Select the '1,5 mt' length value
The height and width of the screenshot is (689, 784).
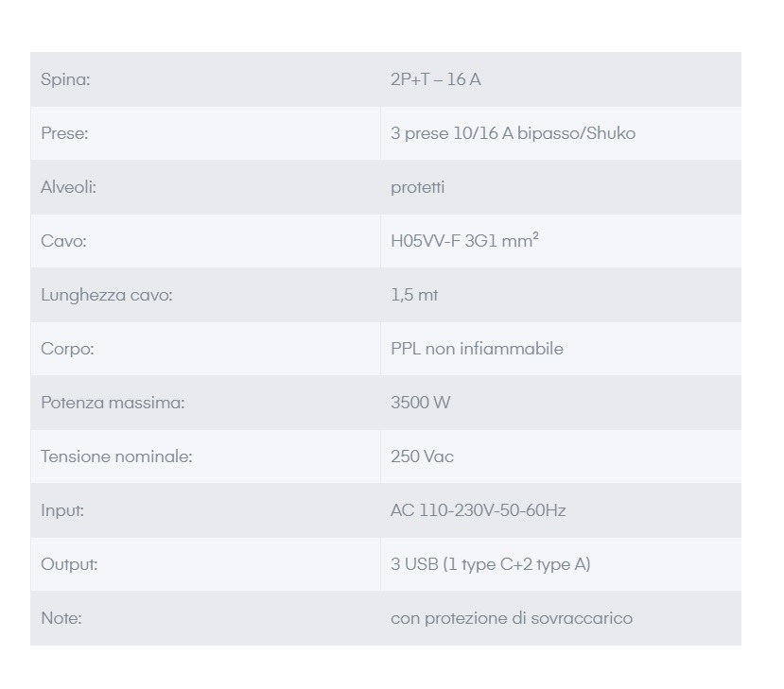[414, 295]
